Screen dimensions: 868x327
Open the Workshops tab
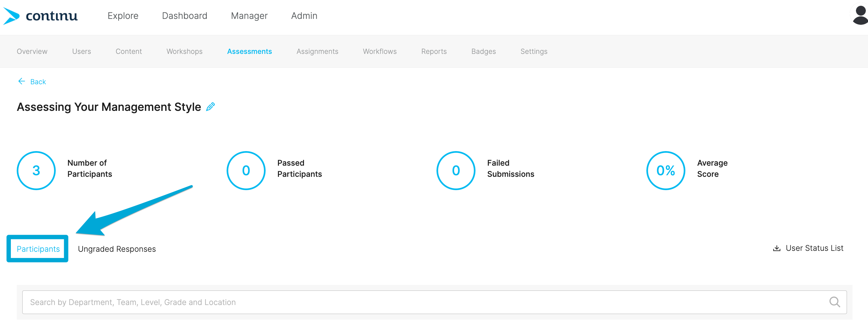[184, 52]
